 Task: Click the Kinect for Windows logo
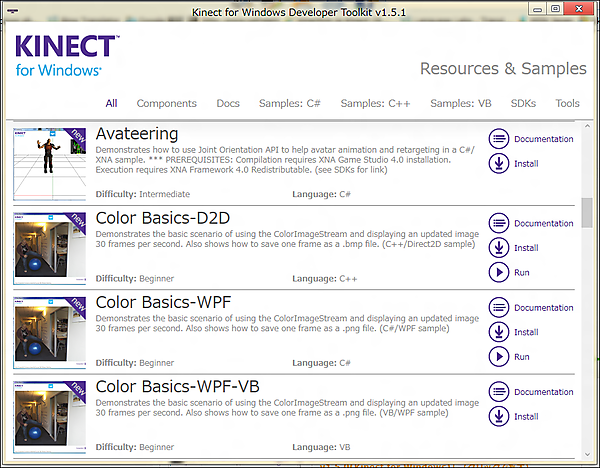point(67,56)
